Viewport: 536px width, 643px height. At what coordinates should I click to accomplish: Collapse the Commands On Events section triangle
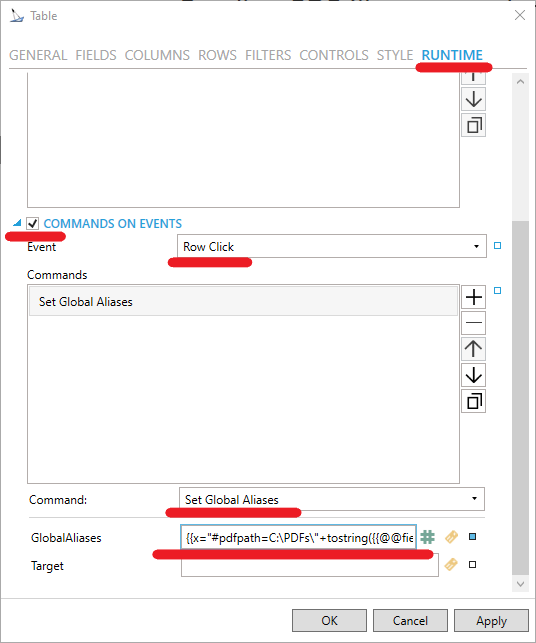(17, 223)
